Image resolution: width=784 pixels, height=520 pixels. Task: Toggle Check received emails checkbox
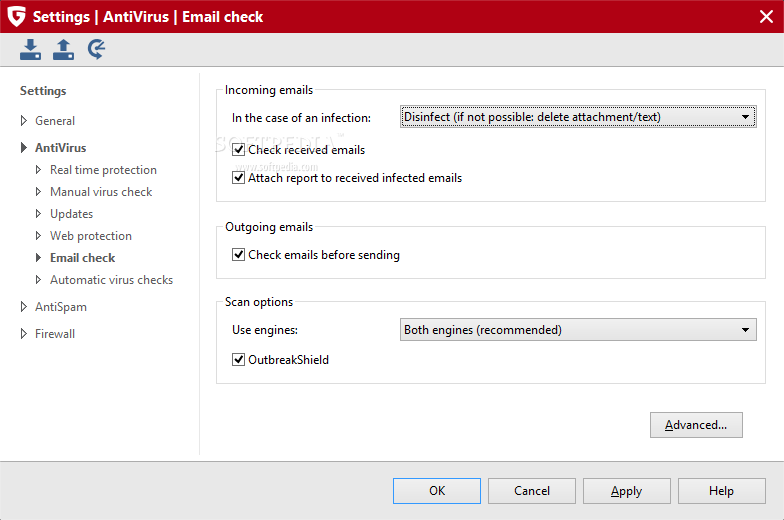(238, 150)
